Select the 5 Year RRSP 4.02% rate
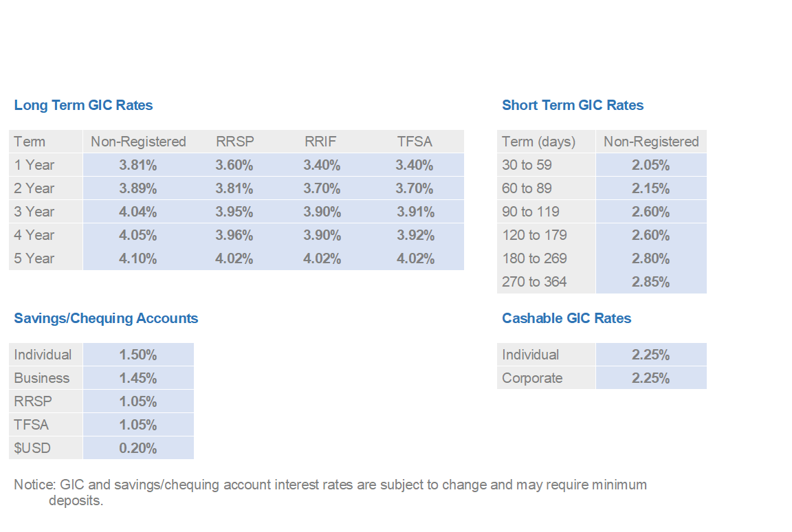This screenshot has width=792, height=532. tap(234, 258)
